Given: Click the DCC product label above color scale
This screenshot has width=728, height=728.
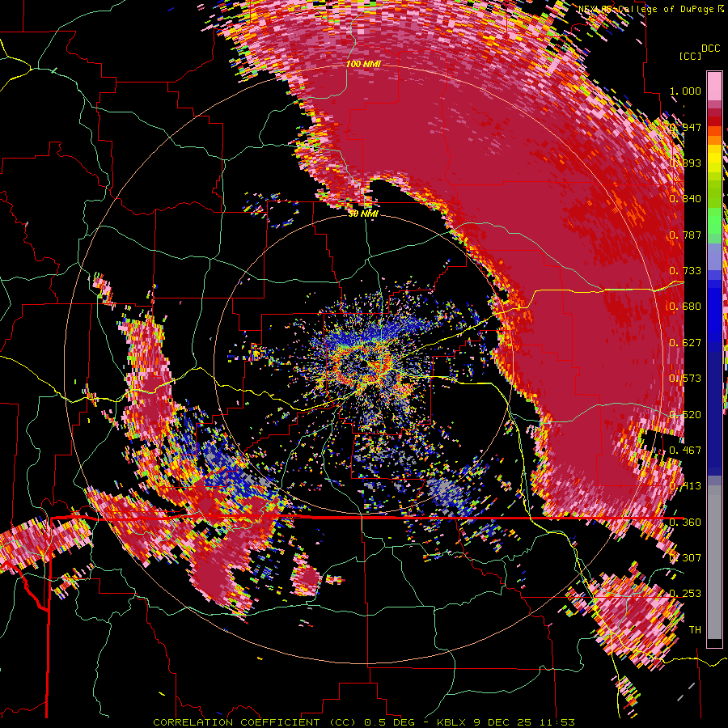Looking at the screenshot, I should point(710,49).
